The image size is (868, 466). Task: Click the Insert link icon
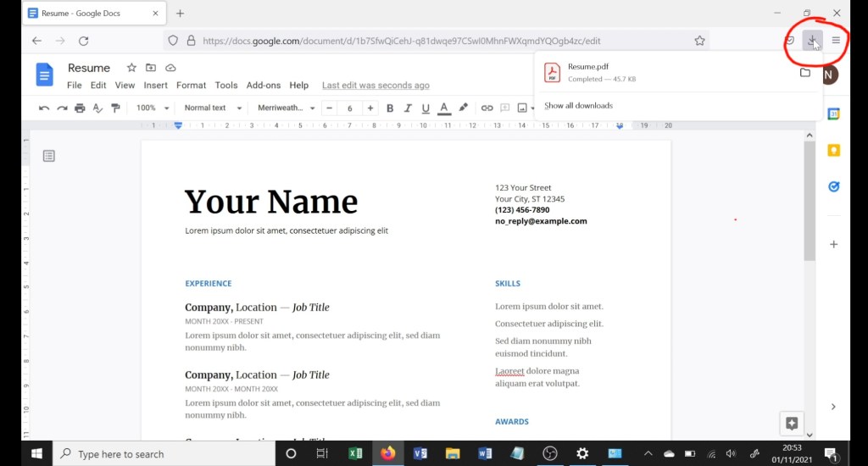click(x=487, y=108)
